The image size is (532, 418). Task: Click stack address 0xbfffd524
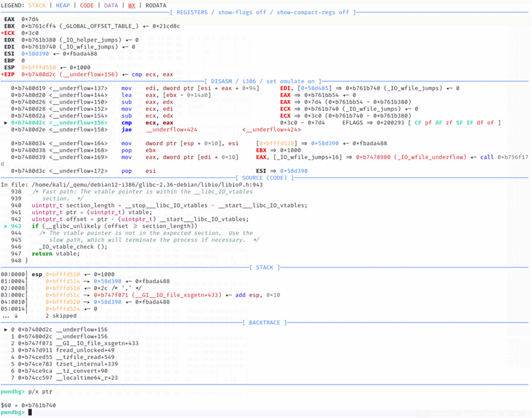[63, 309]
